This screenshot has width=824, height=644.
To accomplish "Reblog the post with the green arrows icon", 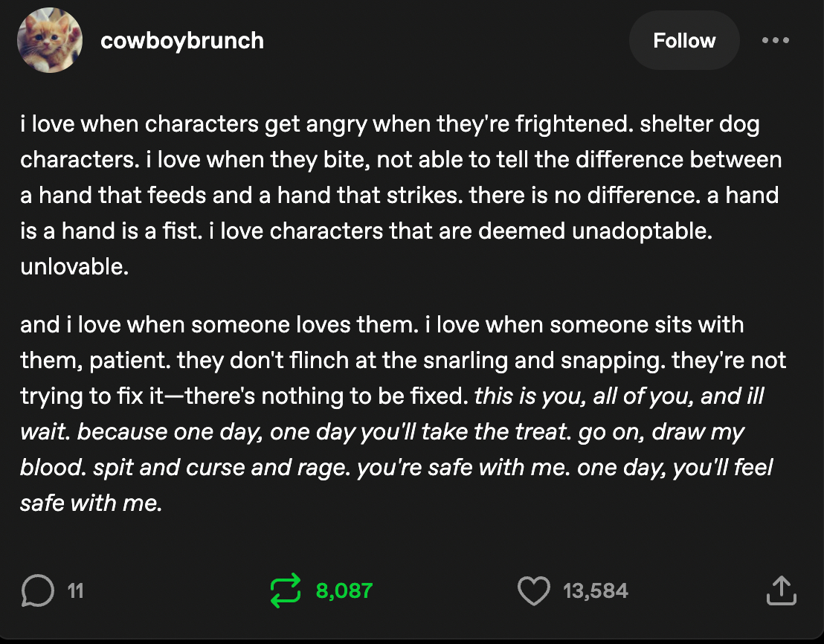I will (x=286, y=591).
